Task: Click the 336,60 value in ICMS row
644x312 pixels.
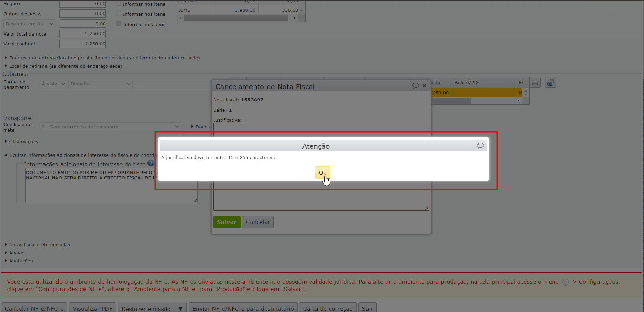Action: (x=290, y=10)
